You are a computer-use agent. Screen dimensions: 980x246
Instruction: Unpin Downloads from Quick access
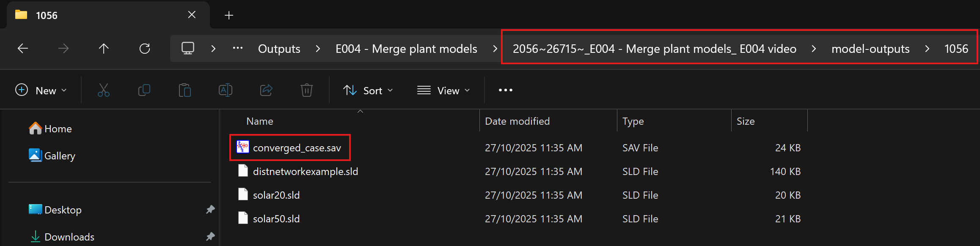pos(210,237)
